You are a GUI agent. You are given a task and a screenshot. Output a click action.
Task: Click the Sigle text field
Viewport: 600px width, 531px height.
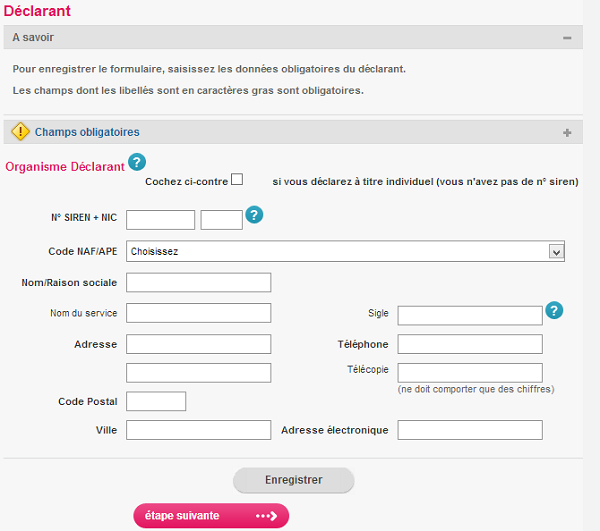pyautogui.click(x=469, y=316)
